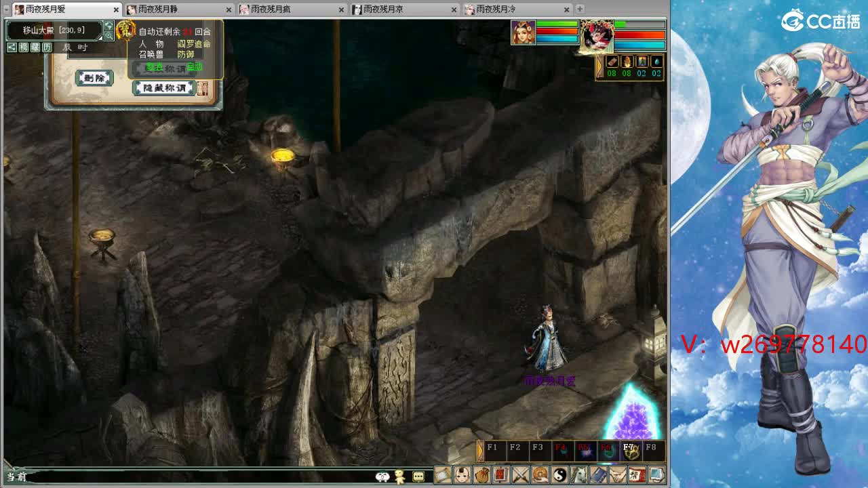
Task: Open the tab list dropdown at top-left
Action: [x=6, y=9]
